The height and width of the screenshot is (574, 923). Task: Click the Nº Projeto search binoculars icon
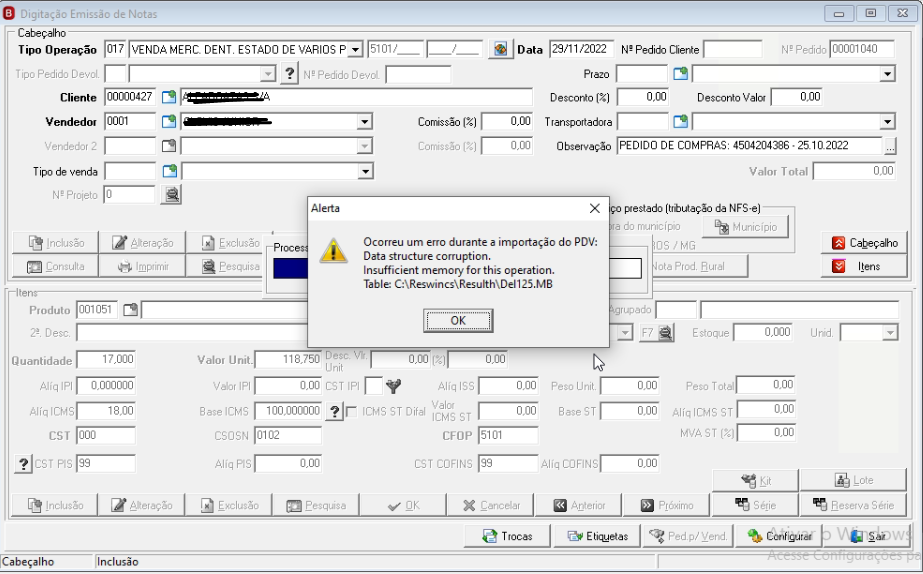coord(171,194)
